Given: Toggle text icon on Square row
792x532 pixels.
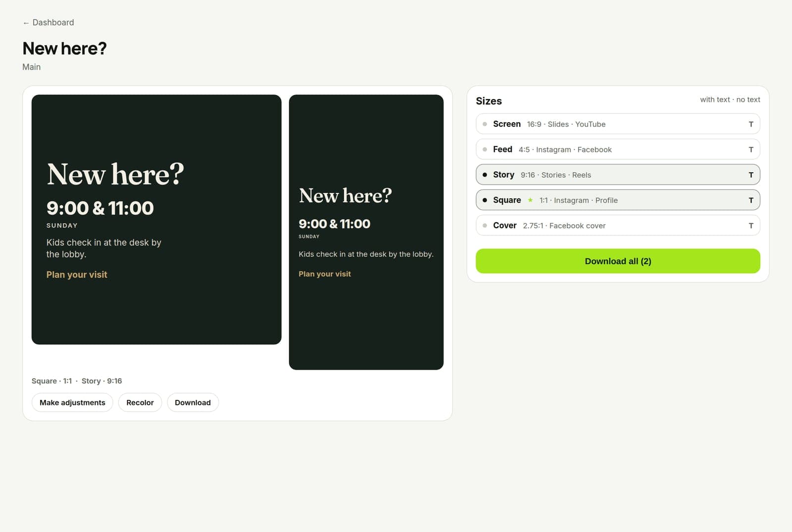Looking at the screenshot, I should 750,200.
